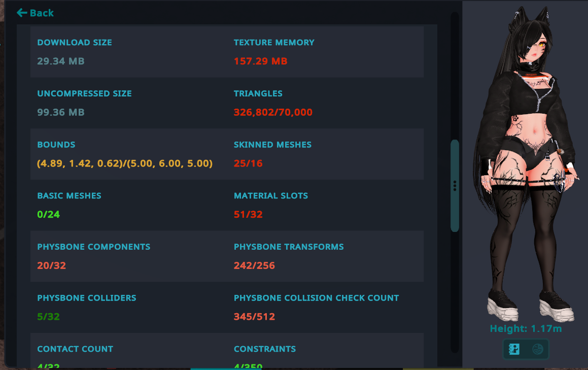Click the BOUNDS label
This screenshot has height=370, width=588.
coord(56,145)
